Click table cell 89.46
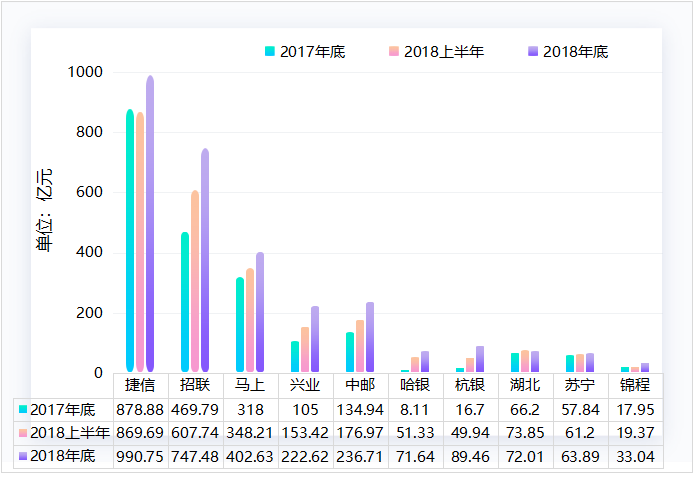 point(470,456)
